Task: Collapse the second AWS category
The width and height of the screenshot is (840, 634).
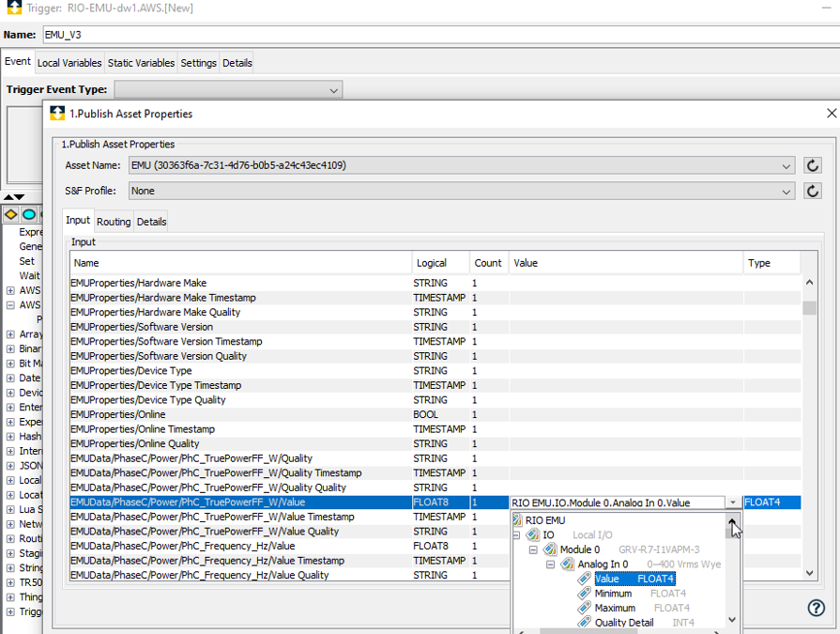Action: click(x=10, y=305)
